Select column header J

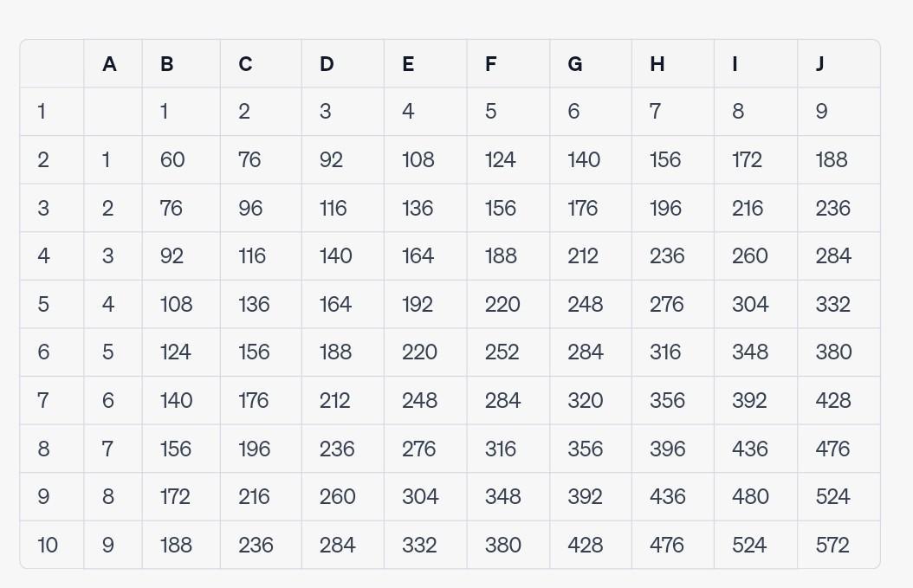point(839,64)
